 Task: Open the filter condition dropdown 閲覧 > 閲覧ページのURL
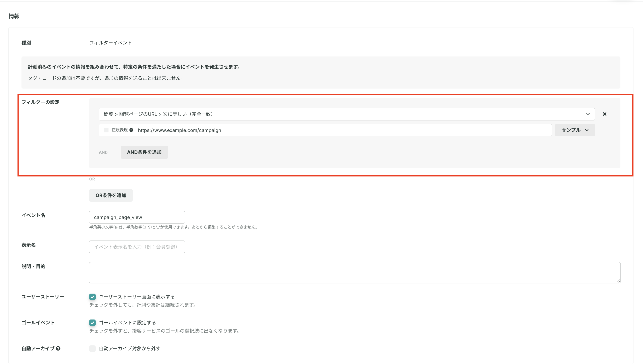pos(345,114)
